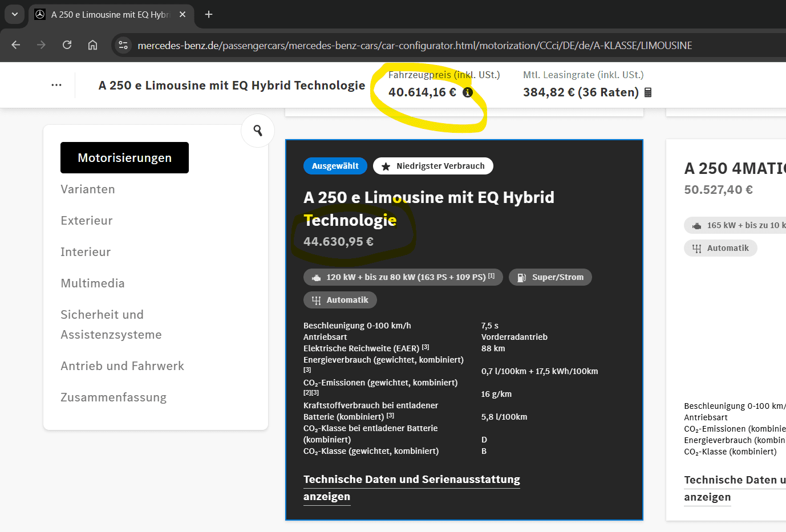
Task: Click the browser back arrow
Action: coord(16,45)
